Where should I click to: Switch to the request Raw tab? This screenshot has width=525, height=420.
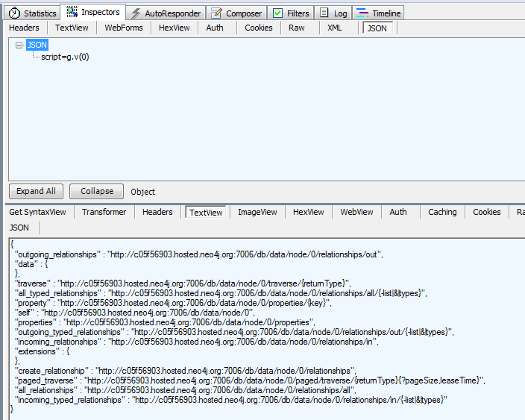click(x=297, y=28)
